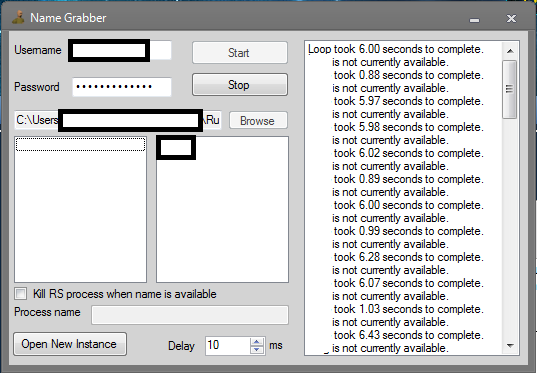This screenshot has width=537, height=373.
Task: Click log line 'took 6.07 seconds to complete.'
Action: click(409, 284)
